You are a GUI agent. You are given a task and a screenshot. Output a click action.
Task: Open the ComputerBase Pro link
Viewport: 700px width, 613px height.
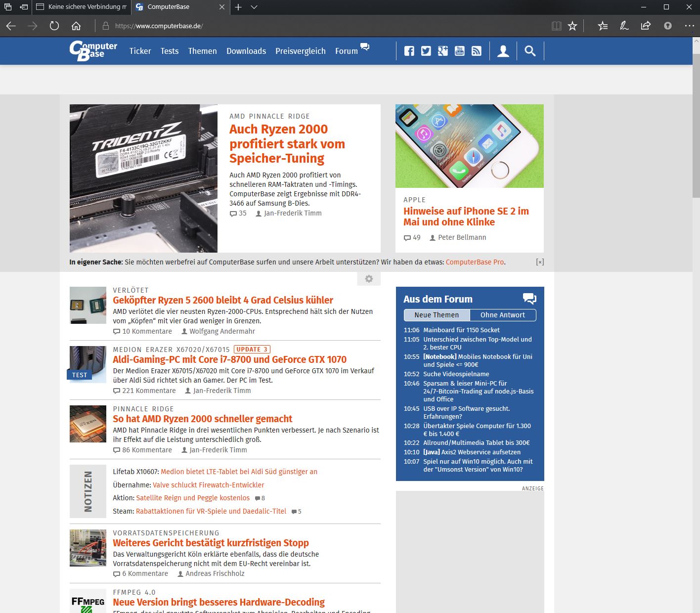point(475,262)
